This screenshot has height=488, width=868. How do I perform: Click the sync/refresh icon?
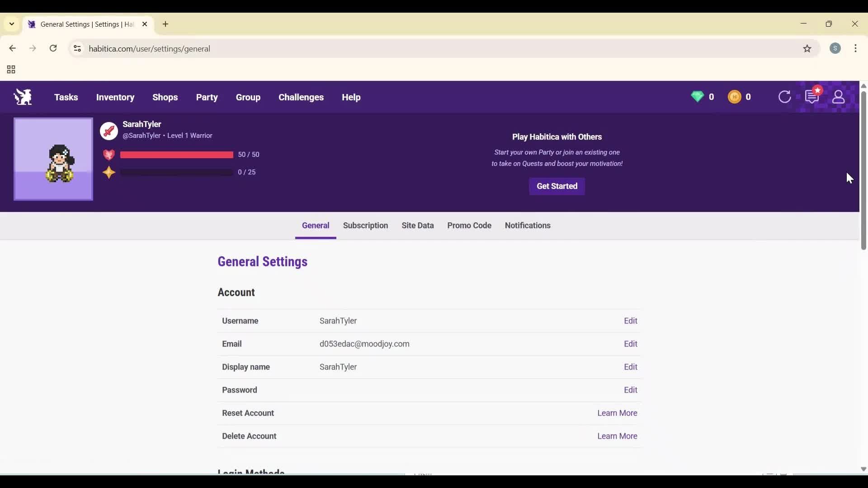[x=785, y=97]
